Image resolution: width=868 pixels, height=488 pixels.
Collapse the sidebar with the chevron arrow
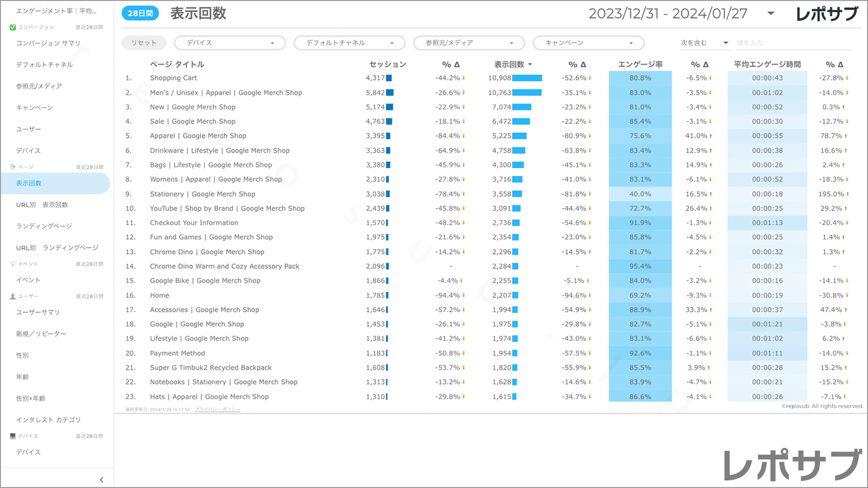102,479
